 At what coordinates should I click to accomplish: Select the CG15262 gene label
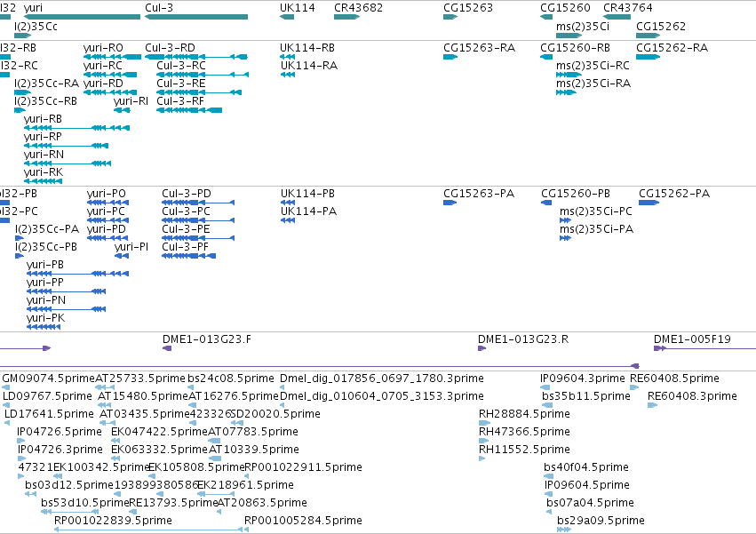661,26
